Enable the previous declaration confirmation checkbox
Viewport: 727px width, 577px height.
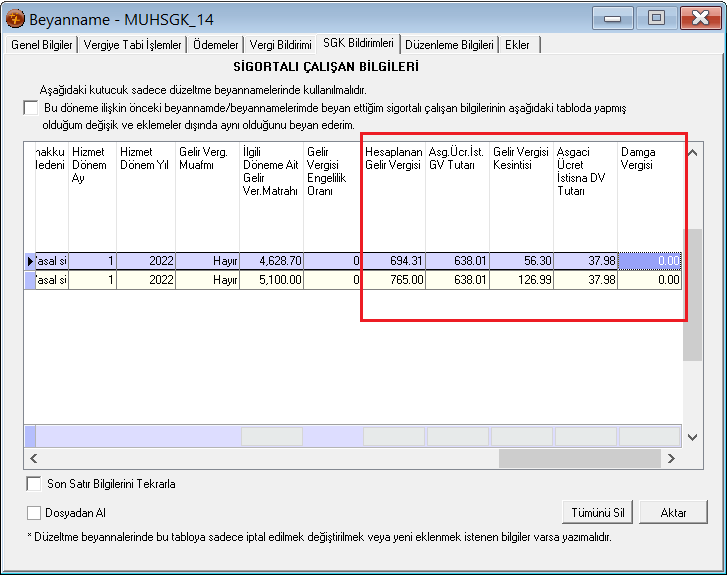30,108
